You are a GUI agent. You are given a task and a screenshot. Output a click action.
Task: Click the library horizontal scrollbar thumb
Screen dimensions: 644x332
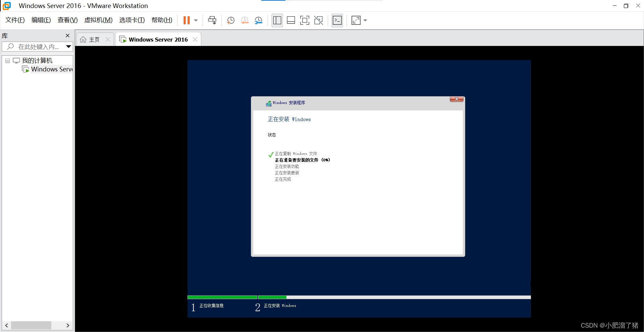pyautogui.click(x=31, y=325)
